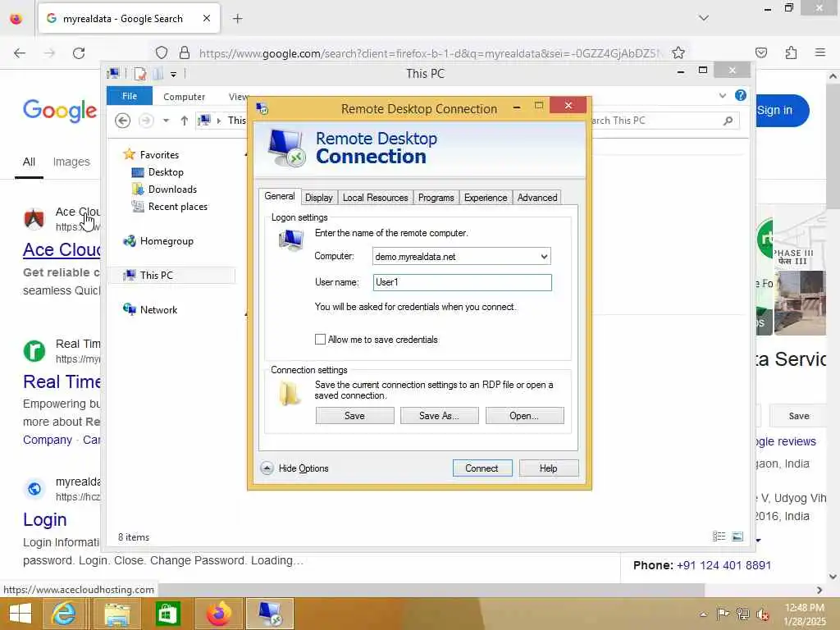Image resolution: width=840 pixels, height=630 pixels.
Task: Click the Connect button
Action: click(482, 468)
